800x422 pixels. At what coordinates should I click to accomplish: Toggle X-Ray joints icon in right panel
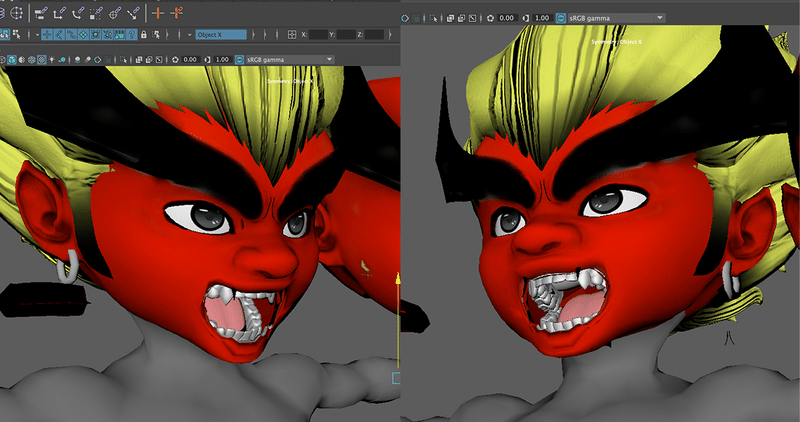[472, 18]
